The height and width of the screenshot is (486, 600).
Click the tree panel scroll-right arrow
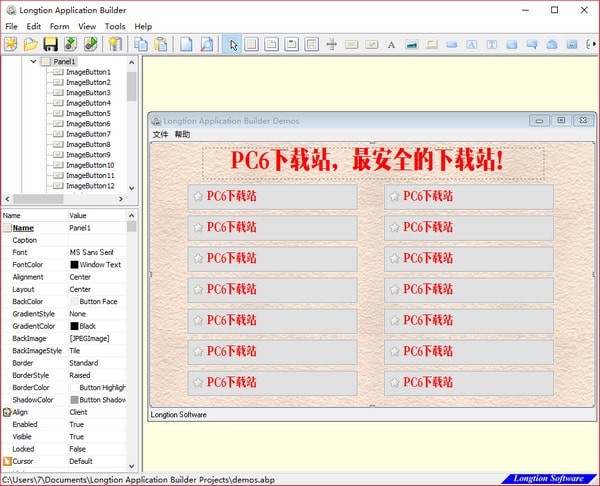pos(121,199)
